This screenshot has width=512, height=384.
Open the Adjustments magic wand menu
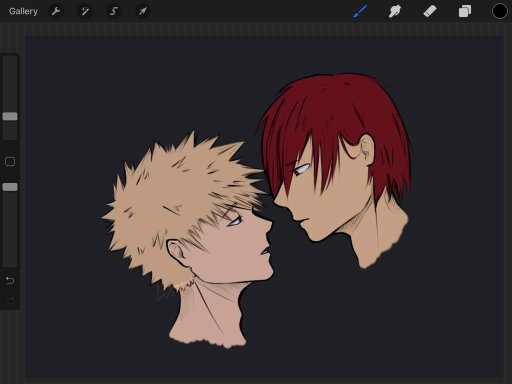[x=85, y=11]
